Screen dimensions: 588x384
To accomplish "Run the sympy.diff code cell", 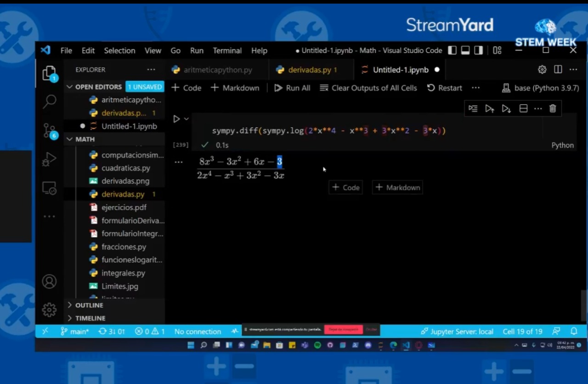I will pos(176,119).
